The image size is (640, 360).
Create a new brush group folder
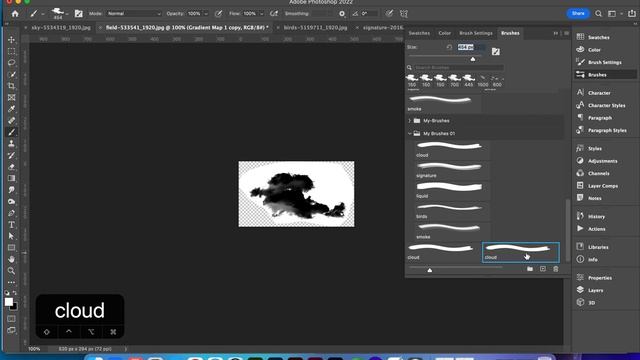530,269
